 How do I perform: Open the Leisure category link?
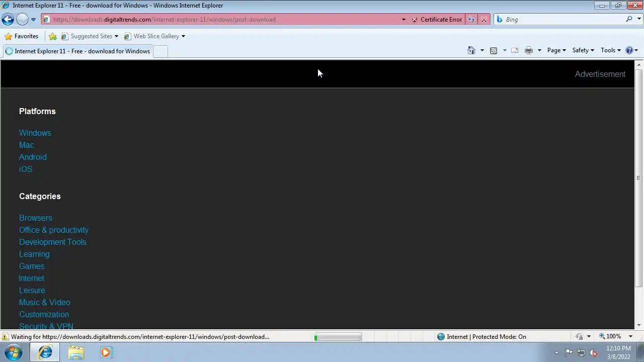[x=32, y=290]
